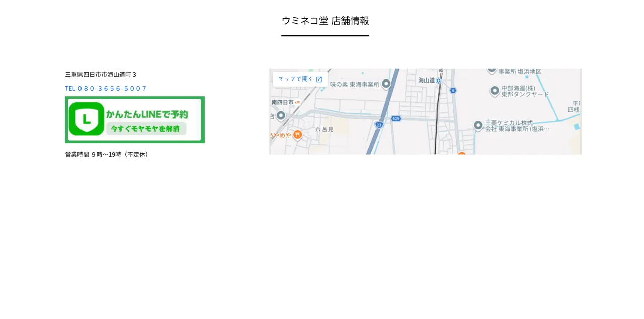
Task: Open the map via マップで開く button
Action: pyautogui.click(x=300, y=79)
